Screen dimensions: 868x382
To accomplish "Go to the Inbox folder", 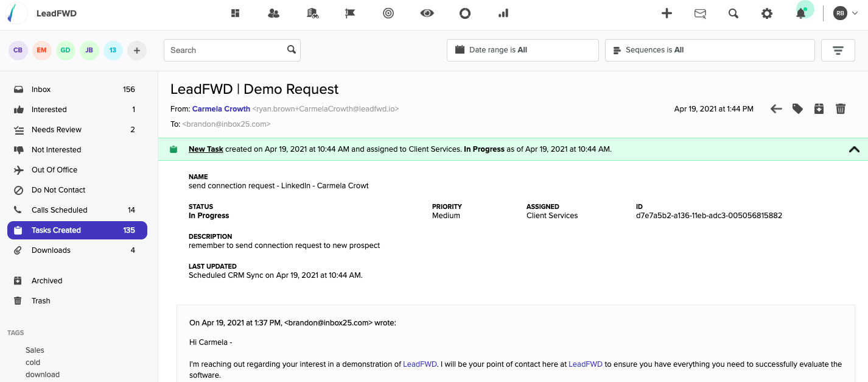I will coord(77,90).
